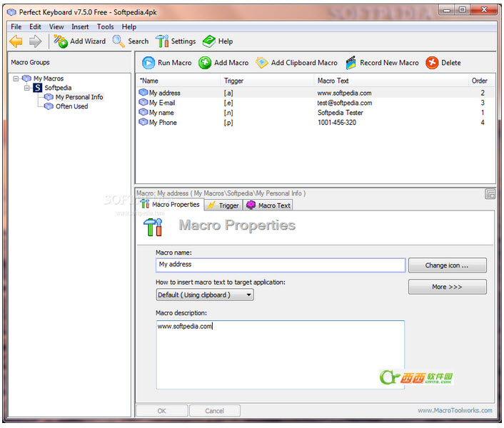Click the Softpedia Tester macro text cell
504x428 pixels.
341,113
